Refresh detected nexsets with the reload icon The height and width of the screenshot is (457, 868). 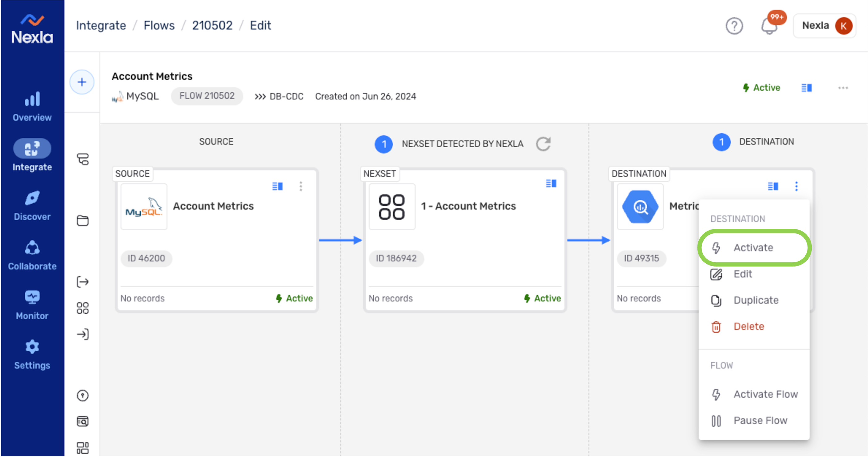(x=543, y=144)
